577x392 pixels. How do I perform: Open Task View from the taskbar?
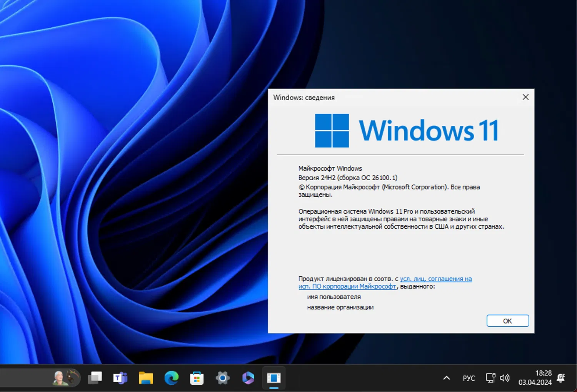95,378
